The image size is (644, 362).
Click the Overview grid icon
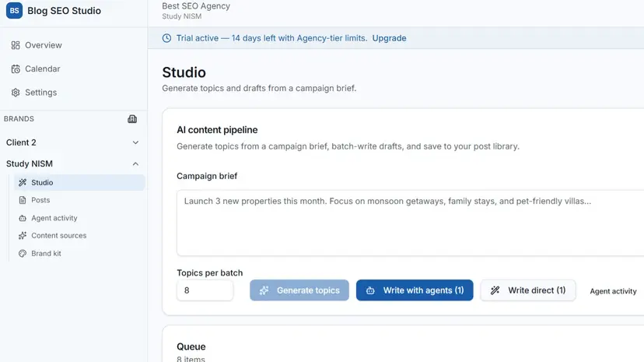16,45
